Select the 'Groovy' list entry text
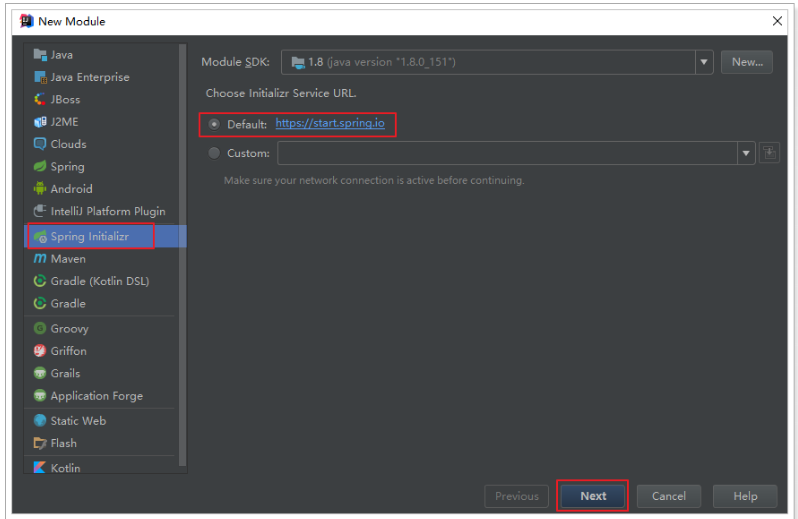Viewport: 798px width, 519px height. pos(70,329)
